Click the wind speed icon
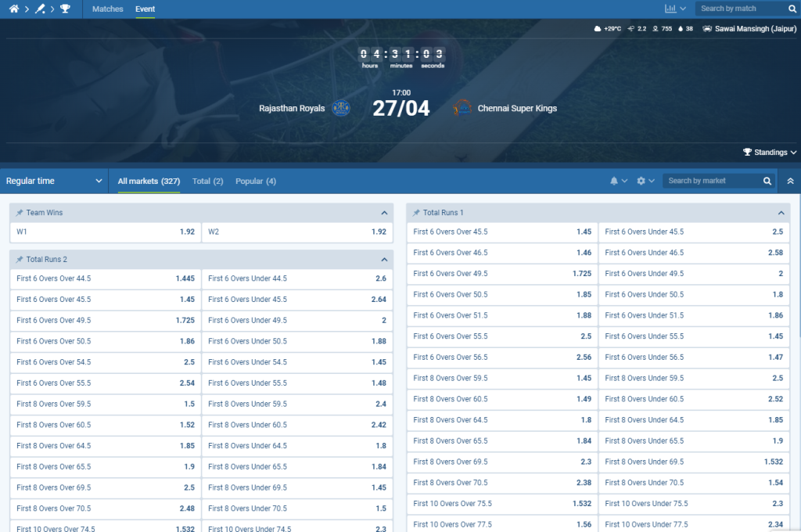This screenshot has width=801, height=532. click(631, 29)
